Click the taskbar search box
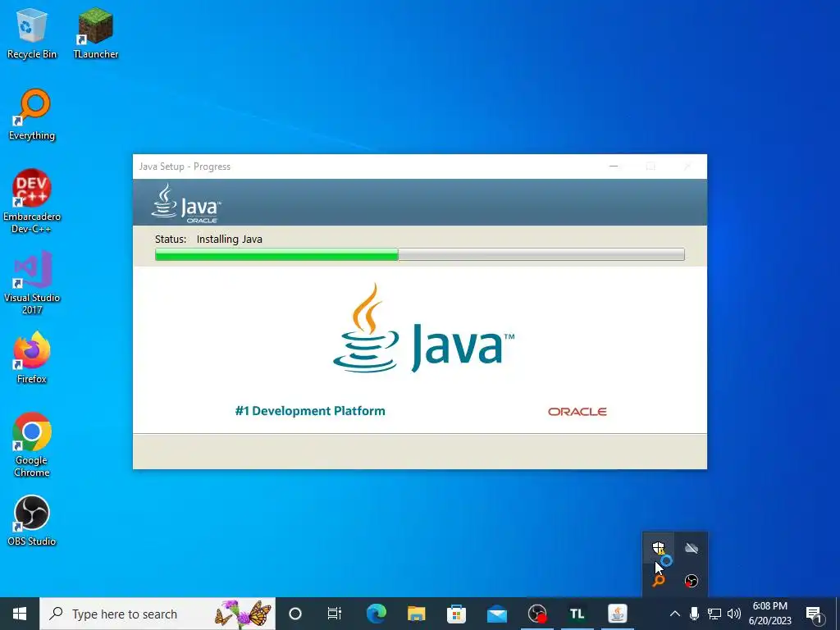 (157, 614)
